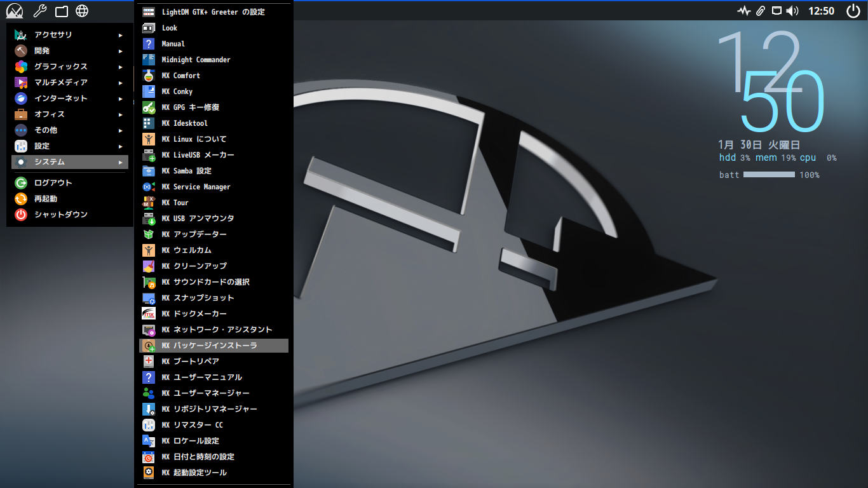Open the Manual entry
The height and width of the screenshot is (488, 868).
click(x=214, y=44)
